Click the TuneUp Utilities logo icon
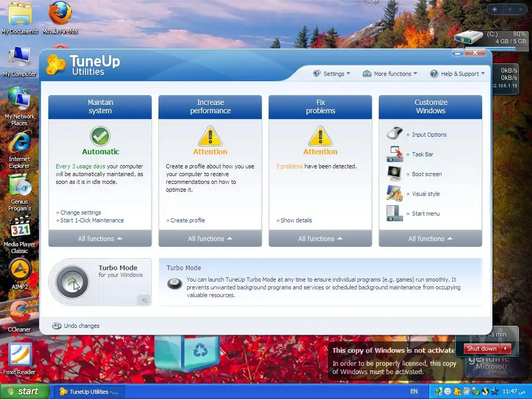The image size is (532, 399). point(56,64)
